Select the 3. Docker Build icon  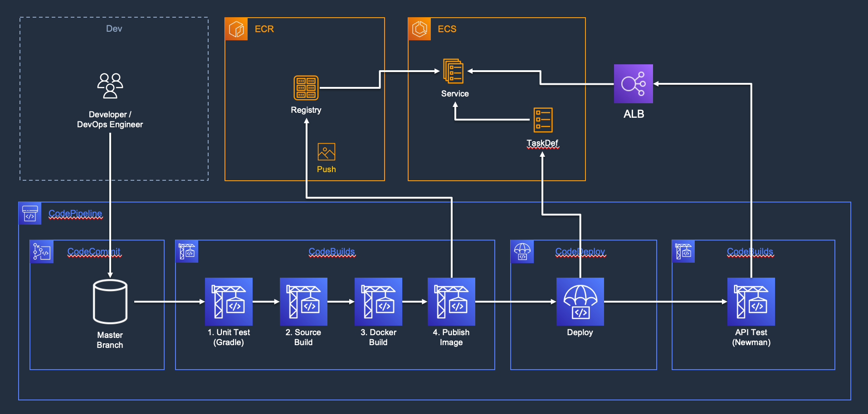378,302
